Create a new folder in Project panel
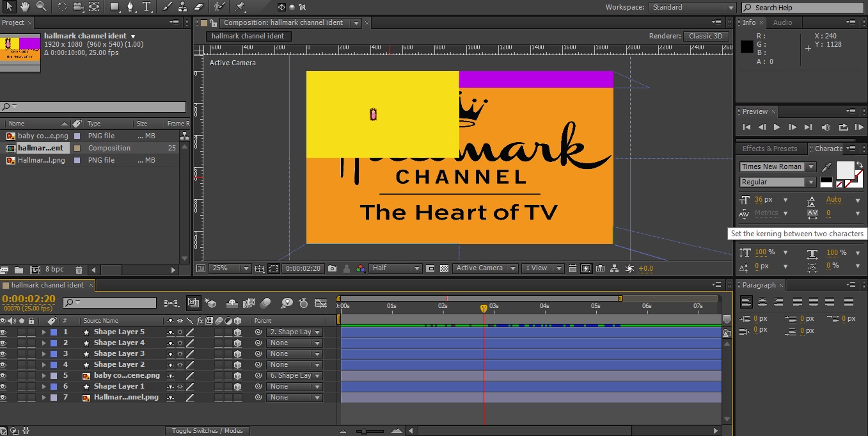Image resolution: width=868 pixels, height=436 pixels. (x=19, y=270)
